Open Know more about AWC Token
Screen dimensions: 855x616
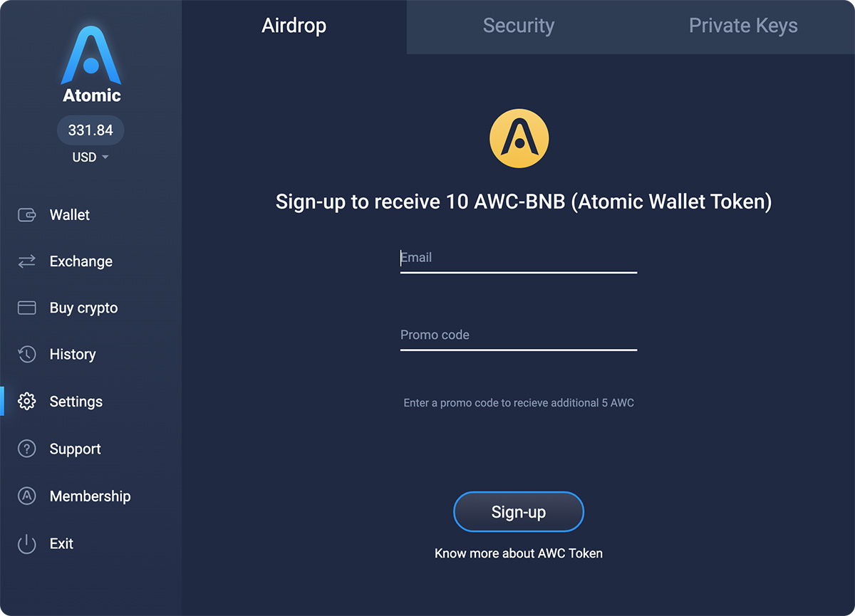pos(519,553)
